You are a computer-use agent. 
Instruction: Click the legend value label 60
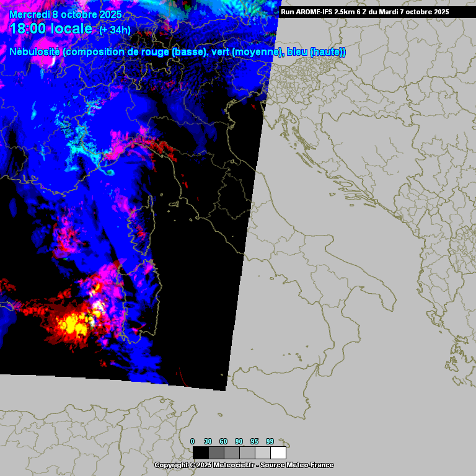(x=224, y=441)
